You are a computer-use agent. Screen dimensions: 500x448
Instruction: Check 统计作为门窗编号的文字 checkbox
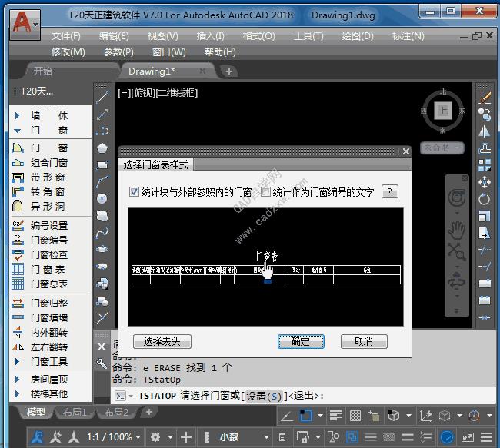[265, 192]
